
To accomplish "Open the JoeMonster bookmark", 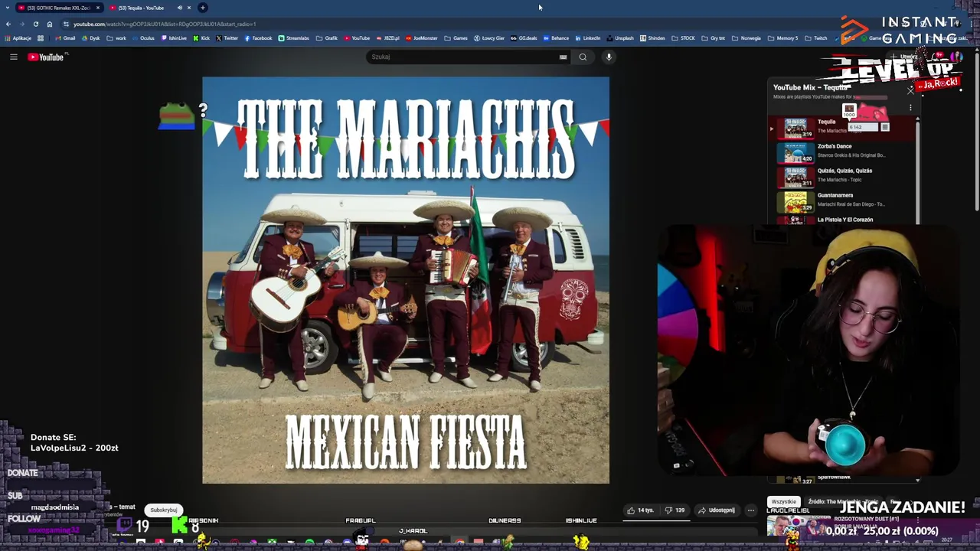I will click(421, 38).
